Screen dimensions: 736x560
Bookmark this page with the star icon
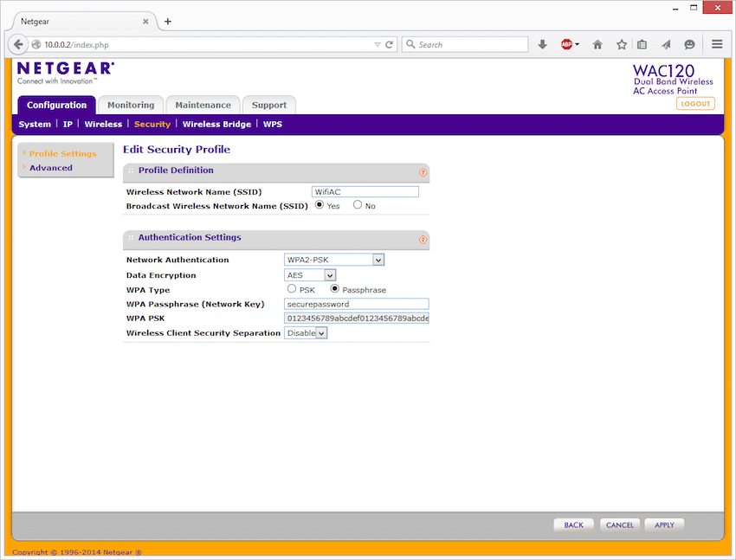622,44
